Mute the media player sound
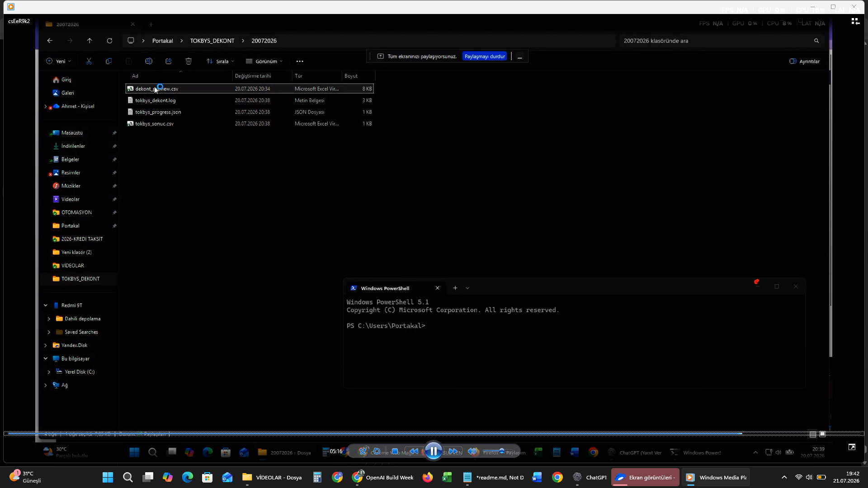Image resolution: width=868 pixels, height=488 pixels. [x=472, y=451]
